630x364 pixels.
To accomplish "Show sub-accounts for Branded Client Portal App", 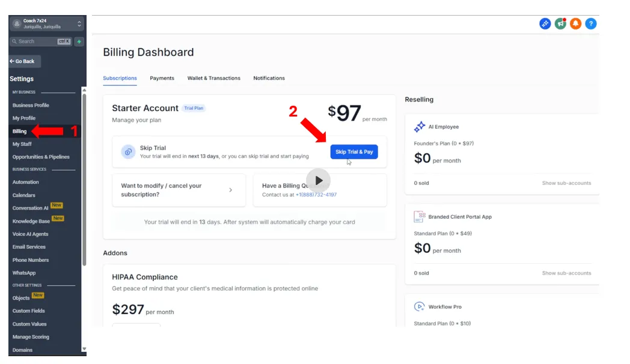I will (x=566, y=273).
